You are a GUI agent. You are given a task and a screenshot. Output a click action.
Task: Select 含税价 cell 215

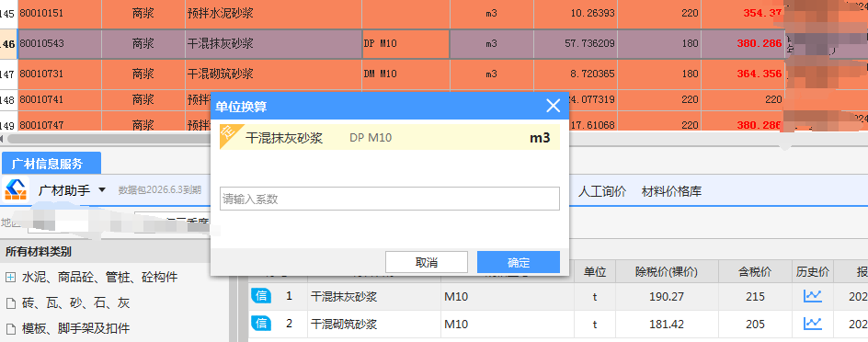[x=755, y=297]
